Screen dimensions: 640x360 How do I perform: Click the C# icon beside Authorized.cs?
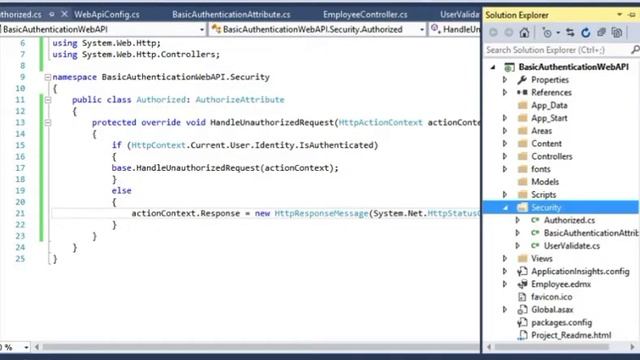click(x=535, y=220)
